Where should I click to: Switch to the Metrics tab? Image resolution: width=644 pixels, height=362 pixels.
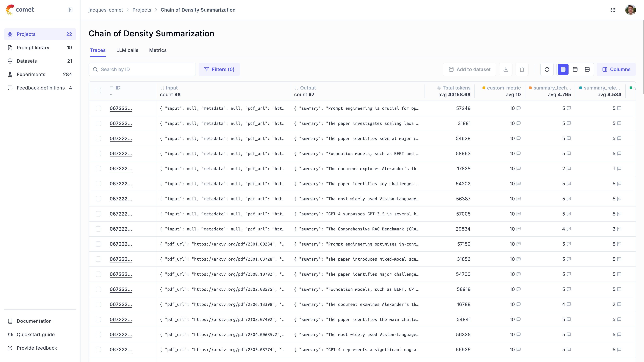(x=158, y=50)
